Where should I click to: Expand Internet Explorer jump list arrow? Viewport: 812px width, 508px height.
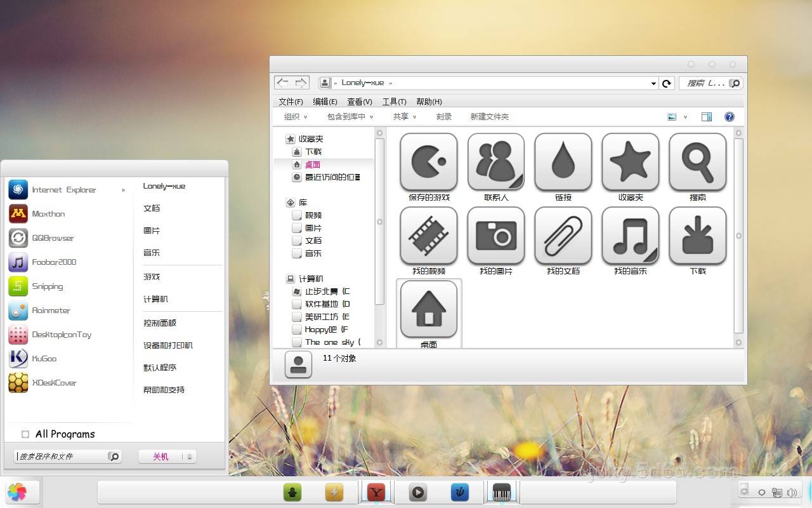(123, 190)
